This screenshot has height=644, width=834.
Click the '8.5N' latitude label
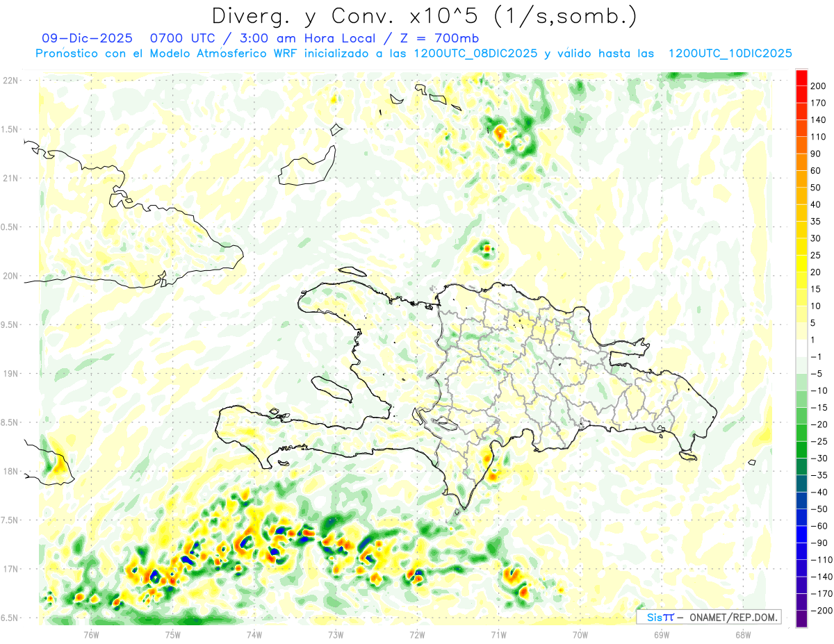pos(10,422)
